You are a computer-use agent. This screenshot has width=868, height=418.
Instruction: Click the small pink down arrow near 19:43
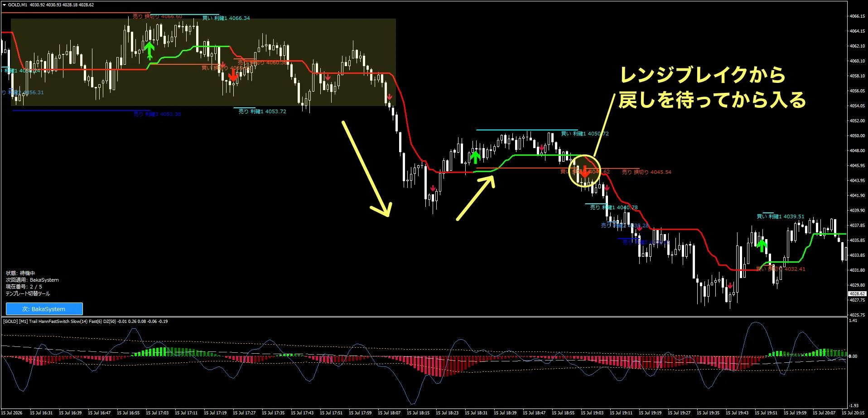click(x=730, y=285)
